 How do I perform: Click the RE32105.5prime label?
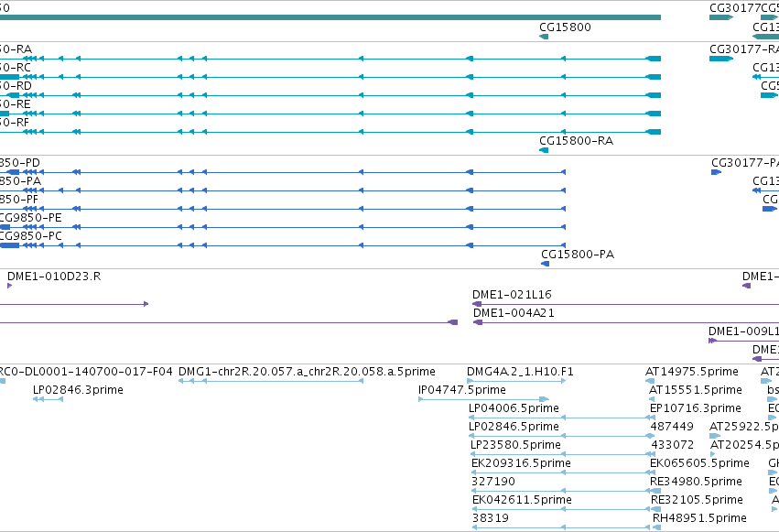[x=697, y=500]
